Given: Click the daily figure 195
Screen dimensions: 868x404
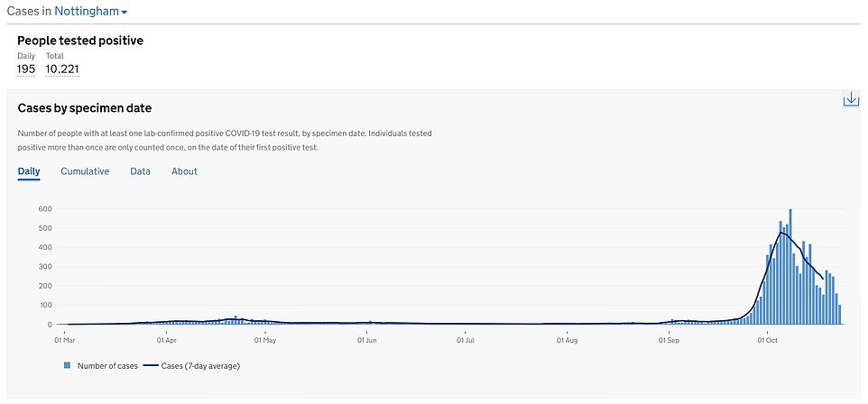Looking at the screenshot, I should 26,69.
